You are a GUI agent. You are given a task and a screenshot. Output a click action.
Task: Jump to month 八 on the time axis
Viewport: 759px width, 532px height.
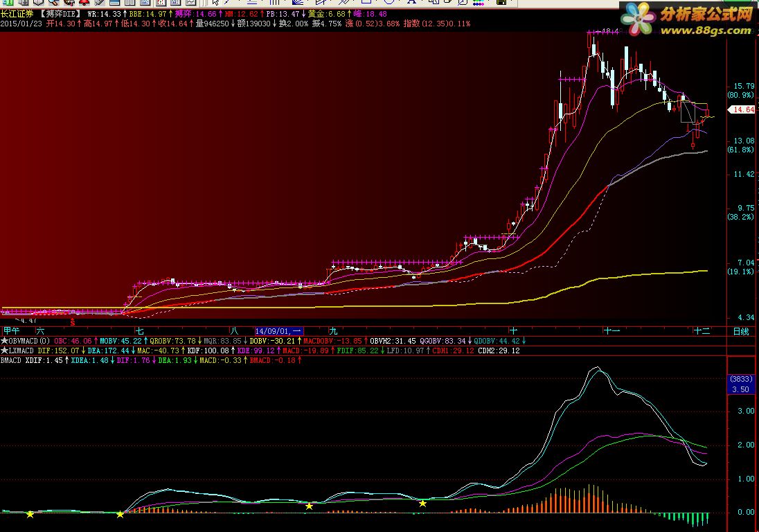pos(234,331)
